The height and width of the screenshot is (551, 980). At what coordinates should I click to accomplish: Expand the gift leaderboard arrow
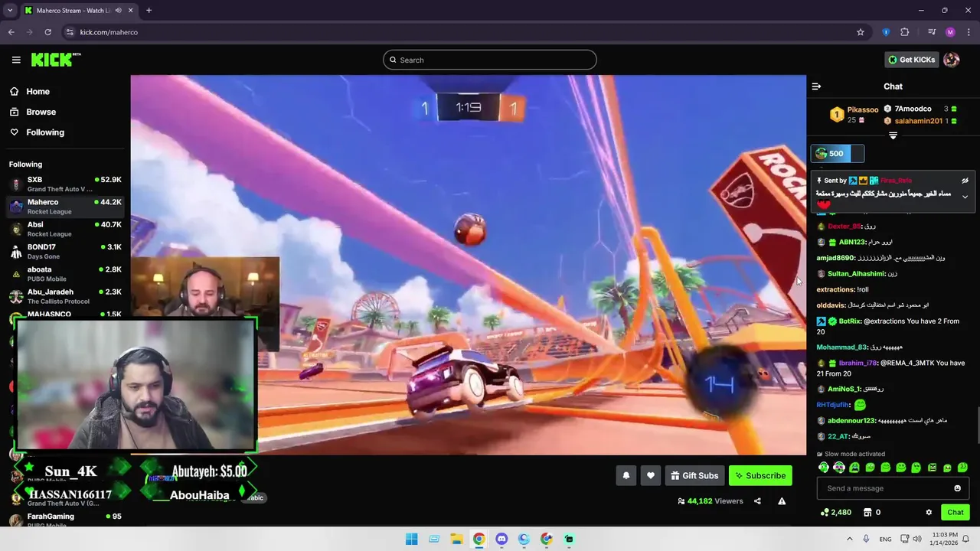[x=893, y=135]
